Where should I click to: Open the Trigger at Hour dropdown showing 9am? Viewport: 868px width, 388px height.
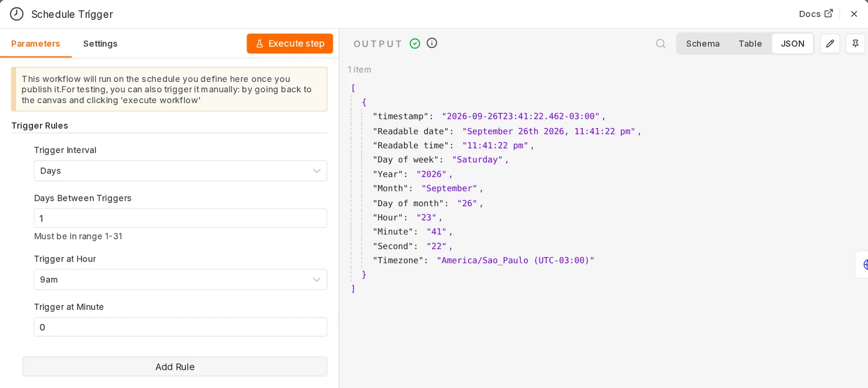[180, 279]
